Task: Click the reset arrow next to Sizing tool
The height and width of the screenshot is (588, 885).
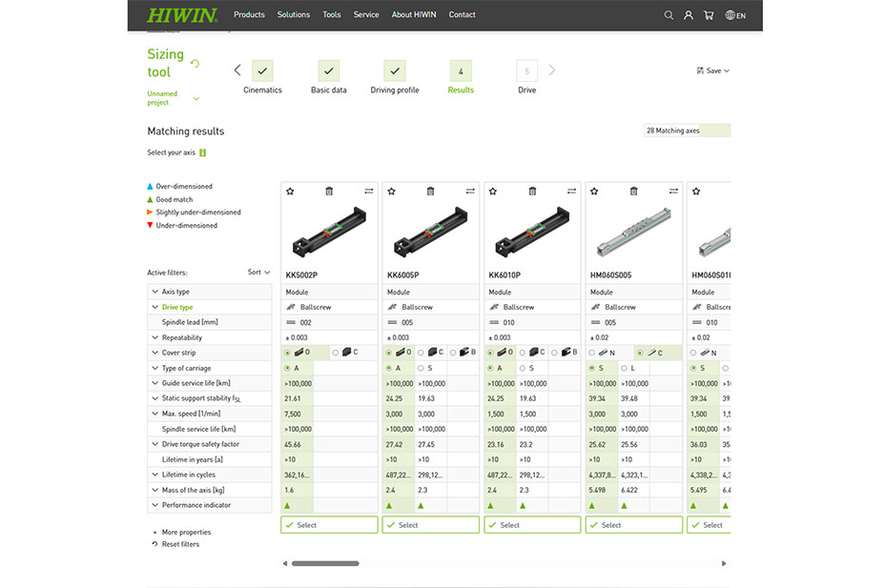Action: tap(196, 64)
